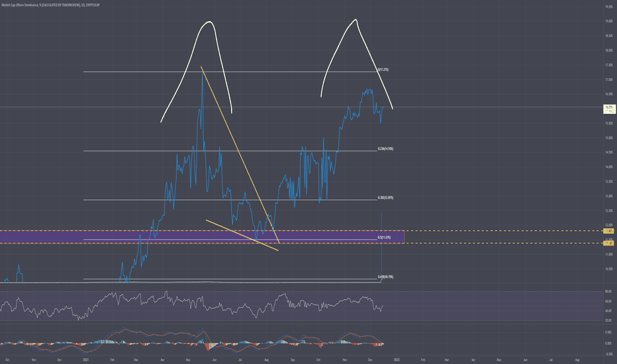Click the Aug label just before Sep

(266, 359)
